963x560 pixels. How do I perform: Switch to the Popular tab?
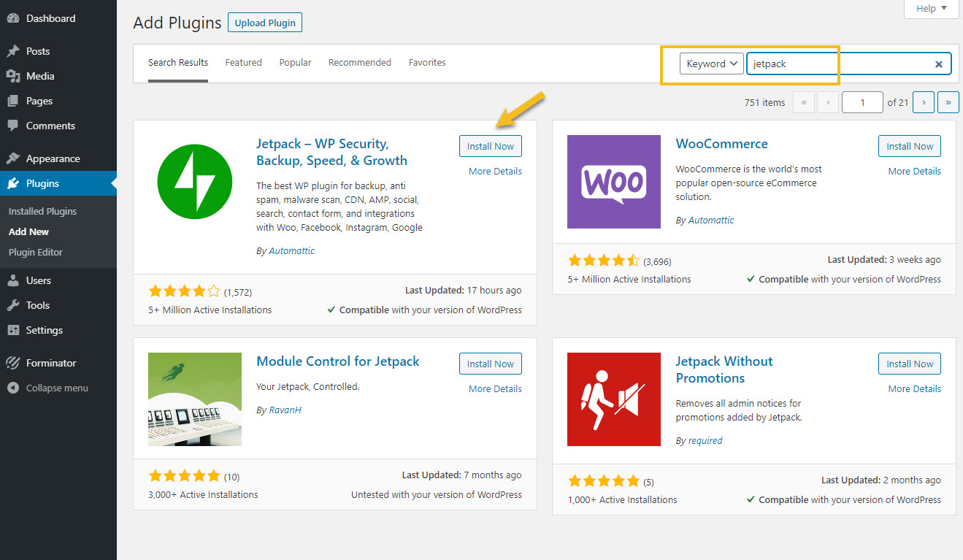[295, 63]
